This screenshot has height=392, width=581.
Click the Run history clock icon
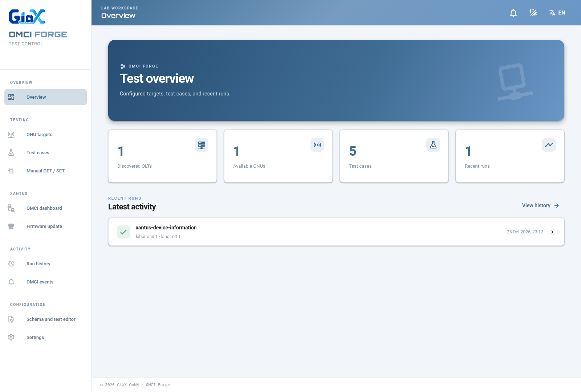tap(11, 264)
